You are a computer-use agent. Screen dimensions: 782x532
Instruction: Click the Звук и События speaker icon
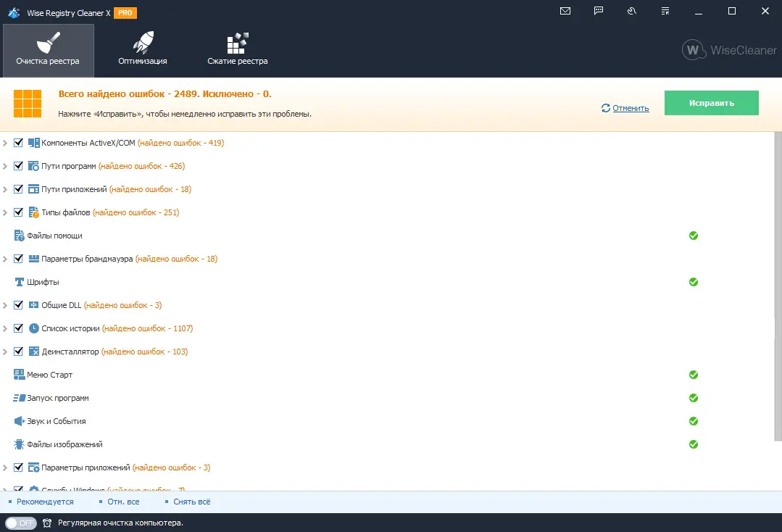[19, 421]
